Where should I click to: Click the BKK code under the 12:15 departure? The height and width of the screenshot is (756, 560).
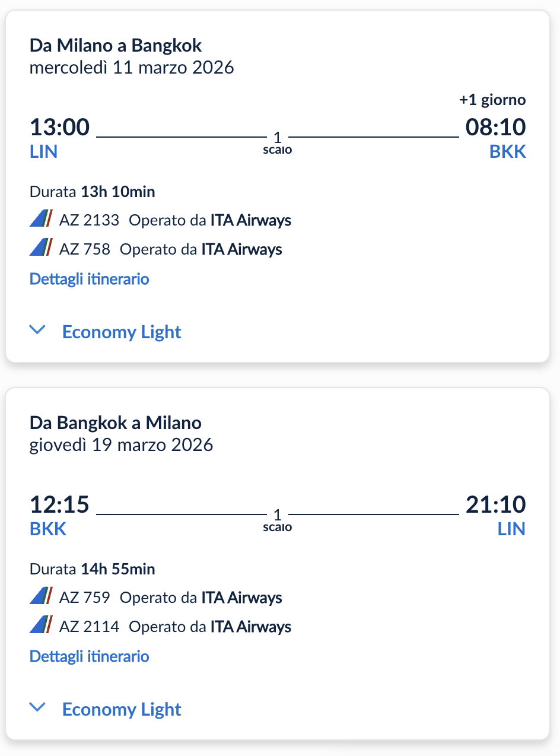(x=48, y=529)
